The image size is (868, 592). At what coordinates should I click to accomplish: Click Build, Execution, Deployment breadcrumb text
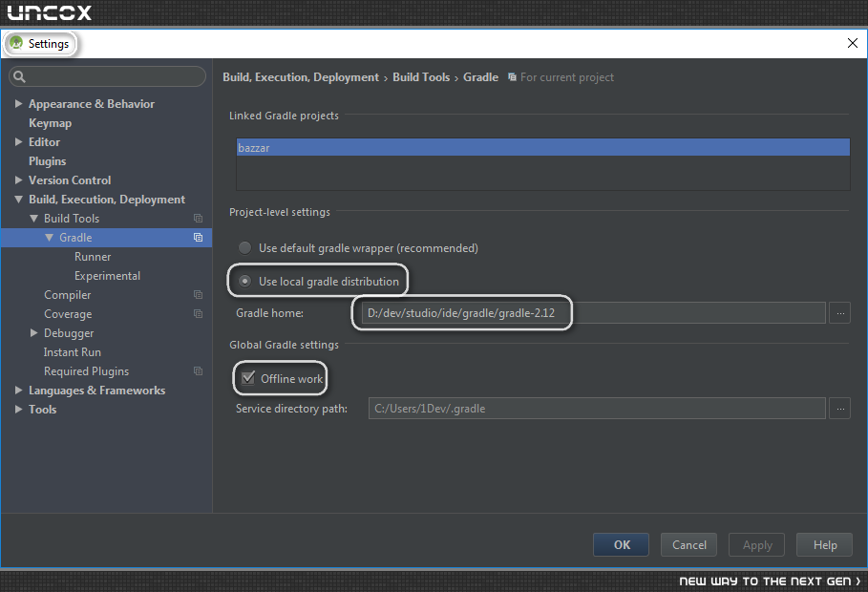301,77
